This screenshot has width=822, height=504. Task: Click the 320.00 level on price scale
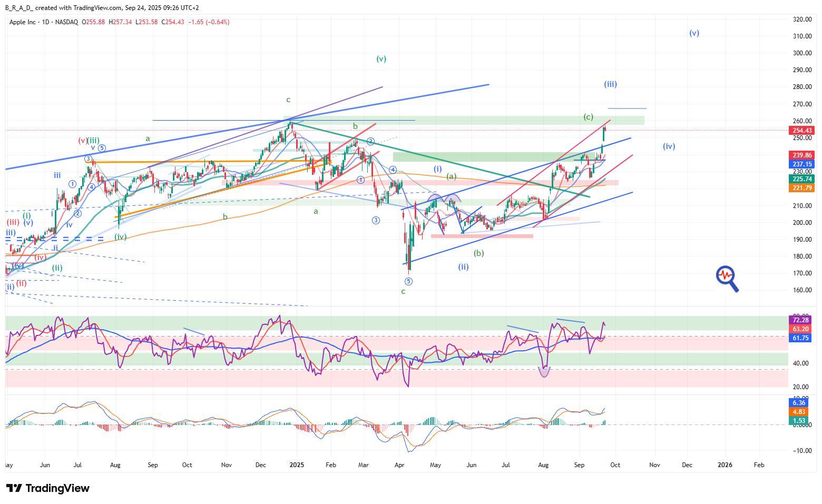(801, 19)
